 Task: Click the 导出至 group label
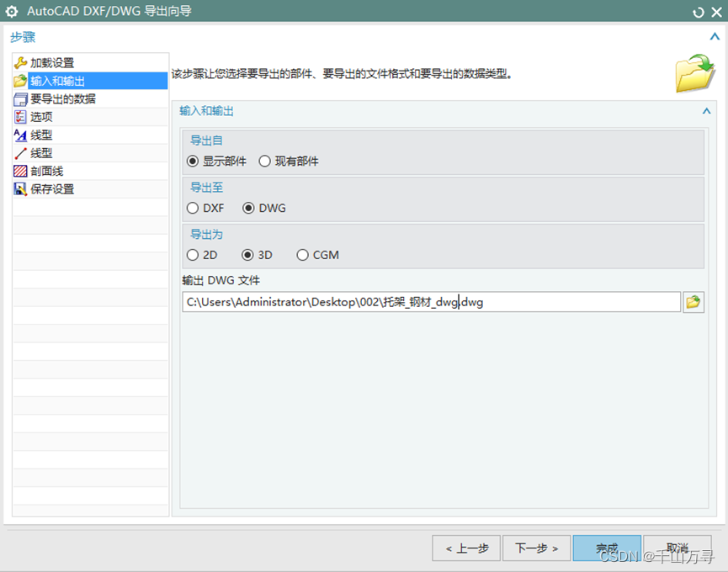(206, 188)
